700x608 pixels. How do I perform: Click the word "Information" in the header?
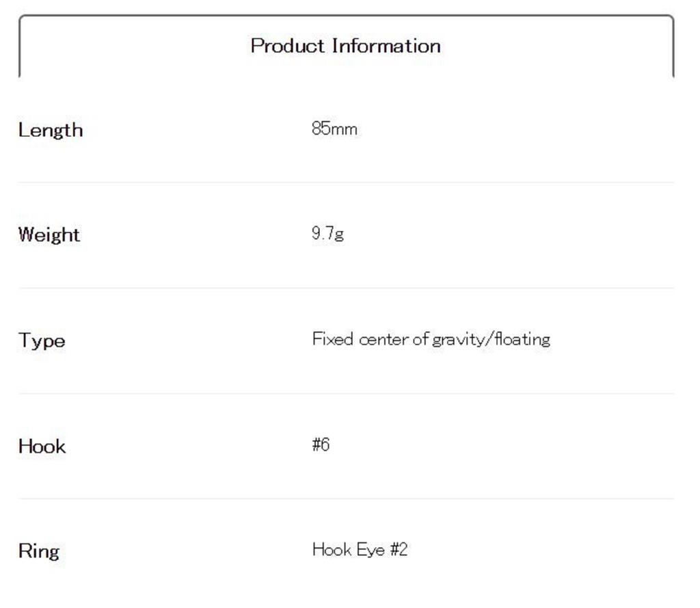pyautogui.click(x=386, y=47)
